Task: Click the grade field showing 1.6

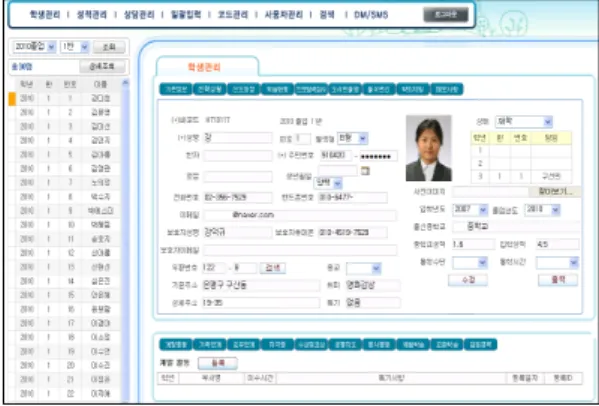Action: tap(473, 244)
